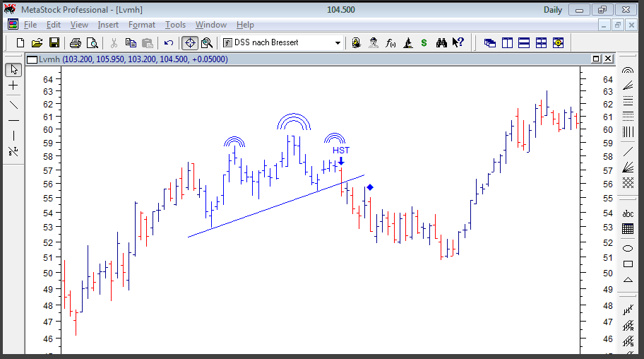Cut selection with scissors icon
Screen dimensions: 644x359
point(114,43)
